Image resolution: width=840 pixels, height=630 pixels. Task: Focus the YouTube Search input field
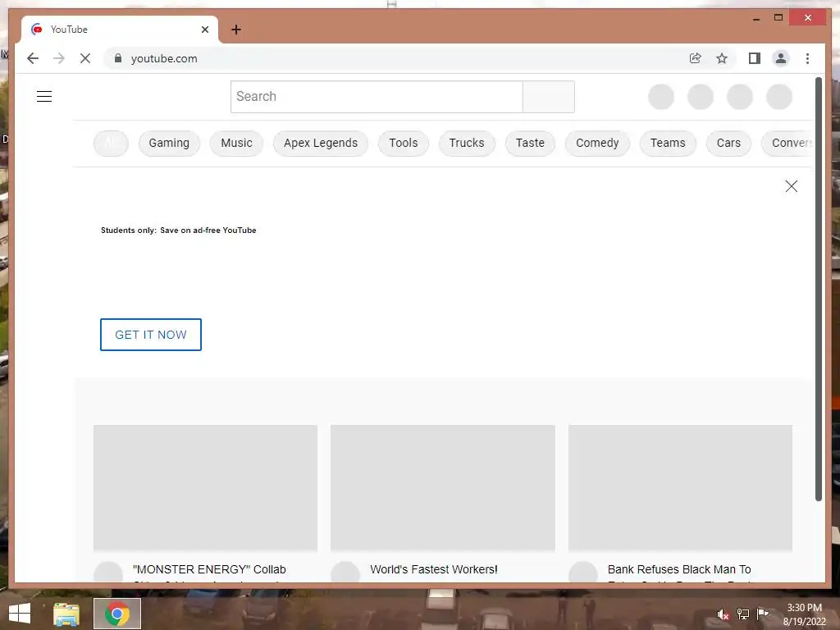(x=377, y=97)
